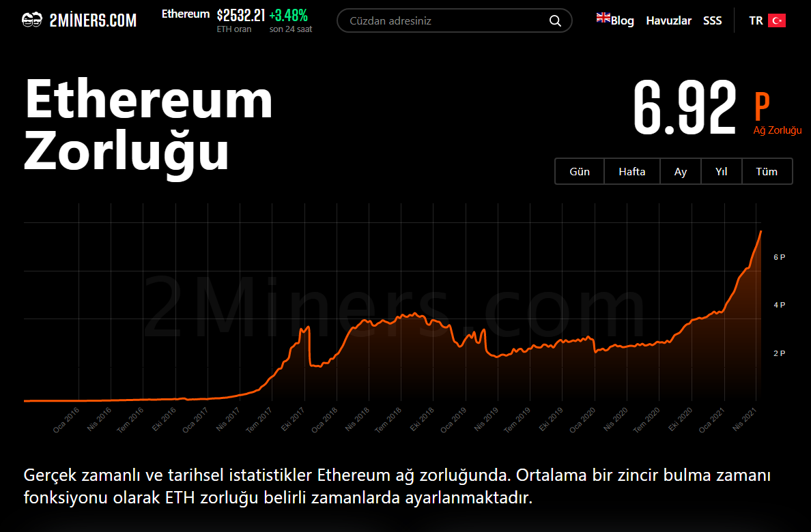Click the 6.92 difficulty value
This screenshot has height=532, width=811.
click(x=684, y=108)
